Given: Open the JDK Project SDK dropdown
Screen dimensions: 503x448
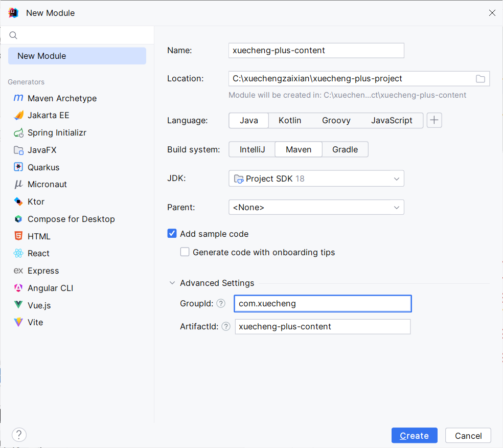Looking at the screenshot, I should [x=316, y=178].
